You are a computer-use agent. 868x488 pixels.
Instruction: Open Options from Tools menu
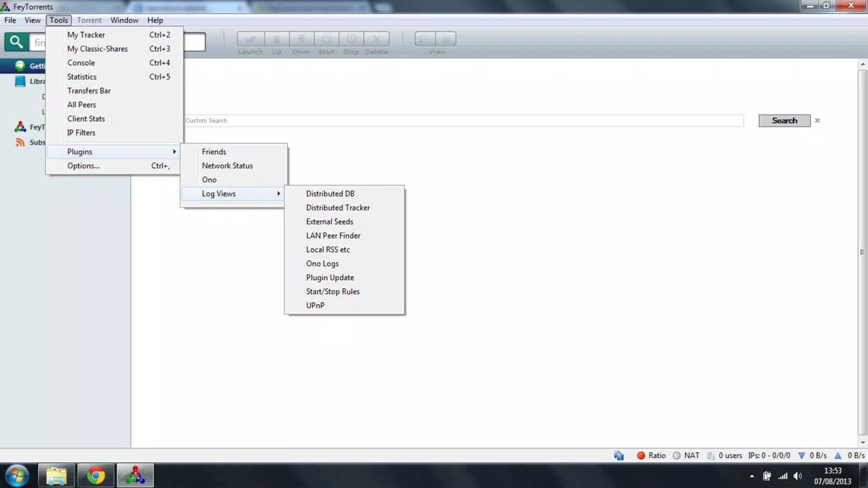click(115, 166)
